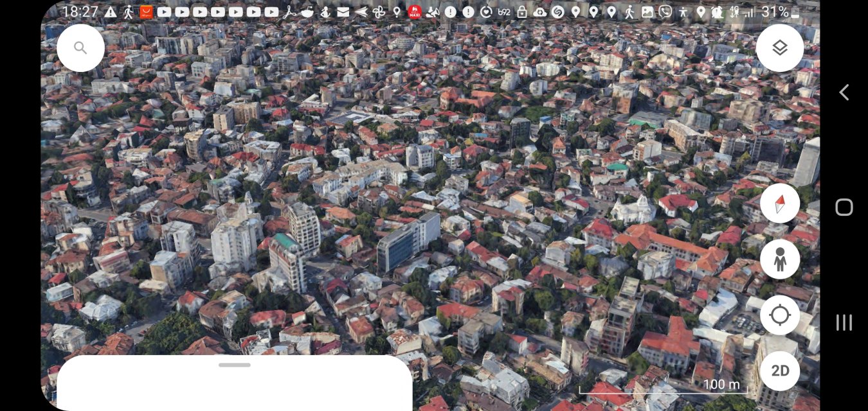Screen dimensions: 868x411
Task: Activate Street View pegman
Action: click(x=779, y=259)
